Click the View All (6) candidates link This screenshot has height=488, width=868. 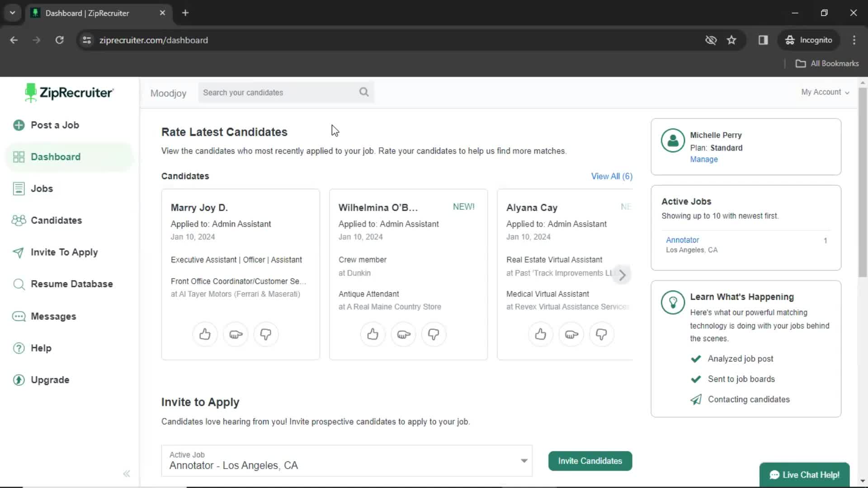point(612,176)
